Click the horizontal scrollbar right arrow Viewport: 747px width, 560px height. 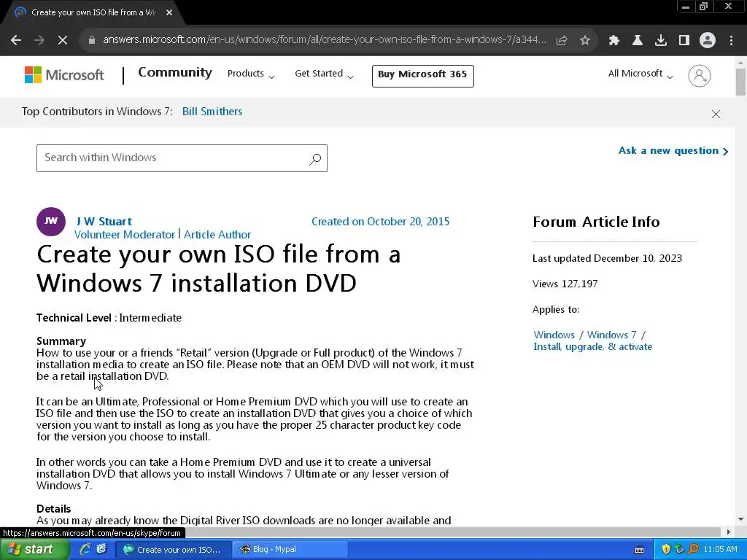(728, 532)
